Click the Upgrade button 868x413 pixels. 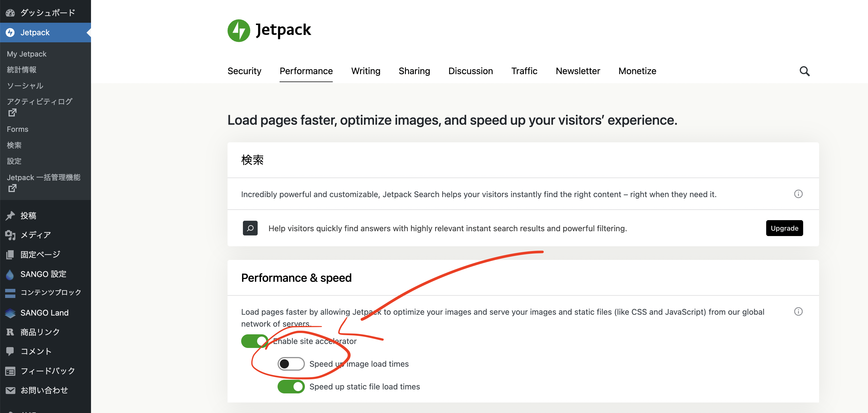tap(784, 228)
